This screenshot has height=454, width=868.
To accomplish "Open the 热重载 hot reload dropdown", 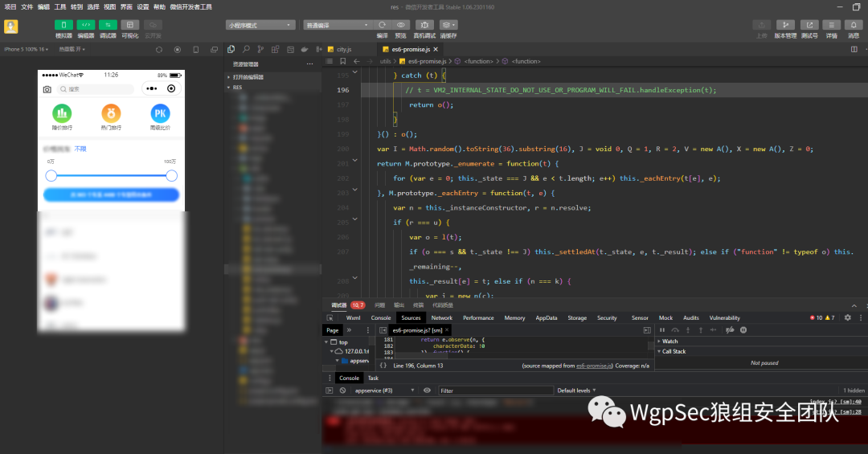I will (x=72, y=49).
